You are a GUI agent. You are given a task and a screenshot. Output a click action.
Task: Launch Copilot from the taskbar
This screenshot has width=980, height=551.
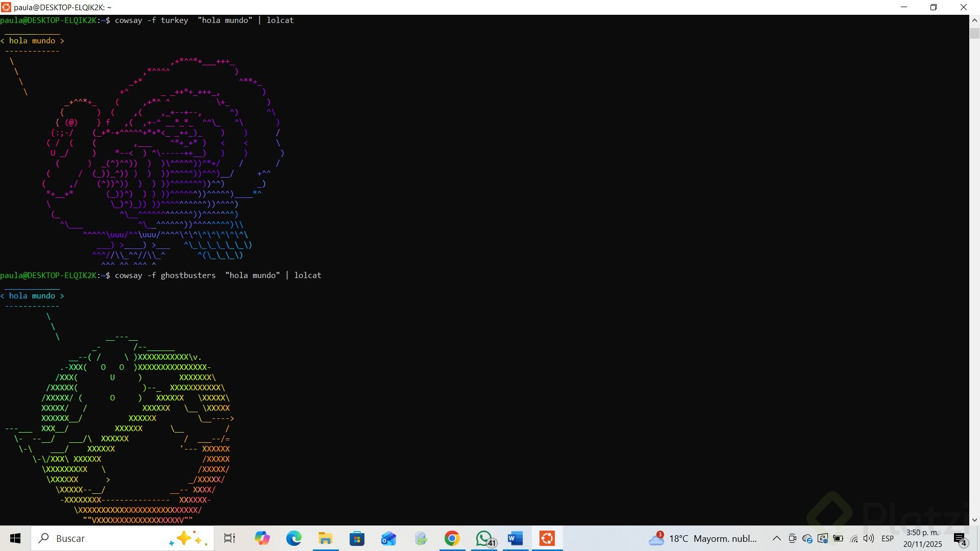[x=262, y=538]
